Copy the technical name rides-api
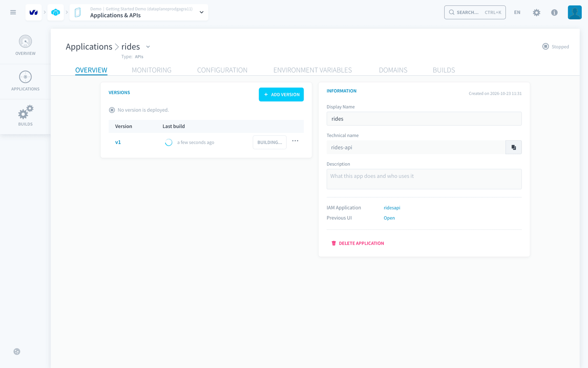588x368 pixels. [513, 147]
